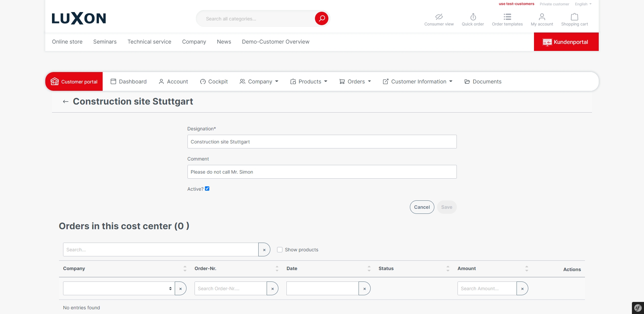Open the Seminars menu item
The image size is (644, 314).
point(105,42)
